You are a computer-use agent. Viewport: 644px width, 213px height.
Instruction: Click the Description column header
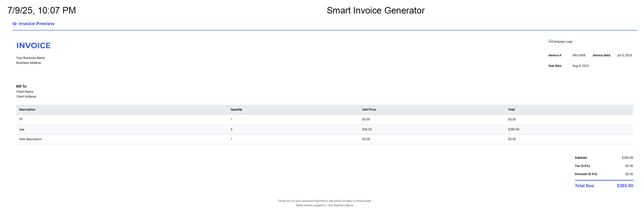click(x=27, y=109)
